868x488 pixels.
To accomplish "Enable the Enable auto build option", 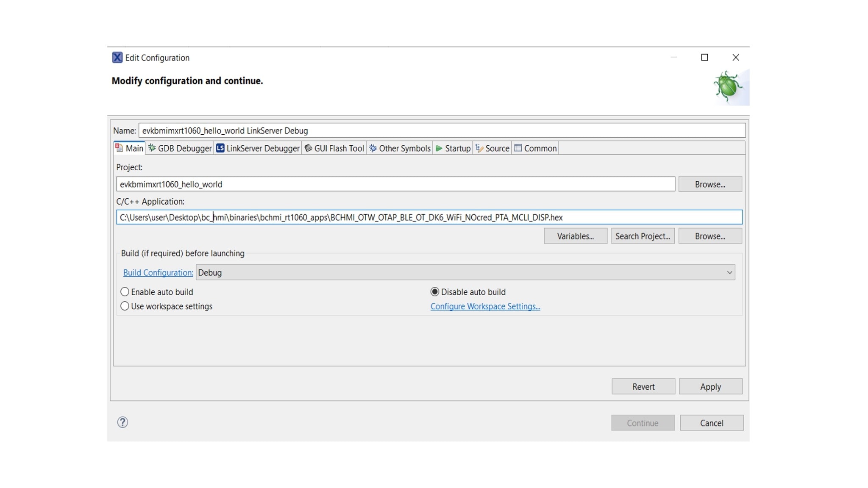I will (125, 291).
